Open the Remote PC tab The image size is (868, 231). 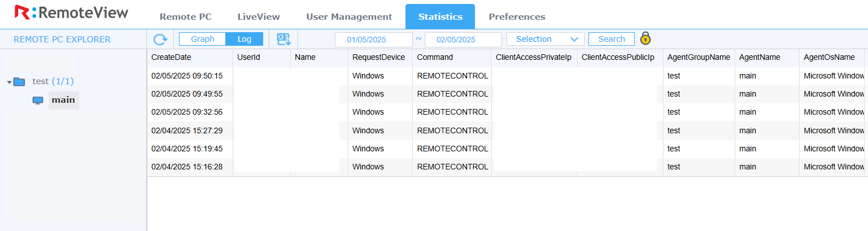(186, 16)
